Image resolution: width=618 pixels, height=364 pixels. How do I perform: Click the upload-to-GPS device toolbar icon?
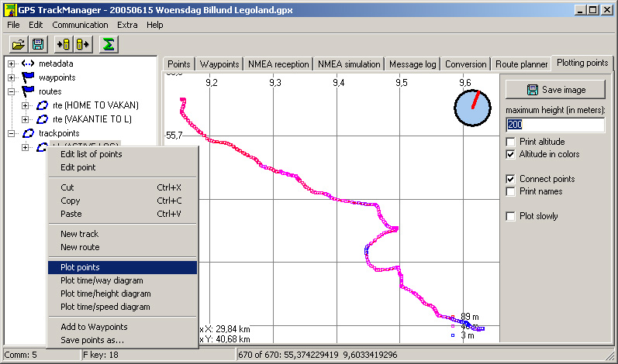click(x=63, y=44)
